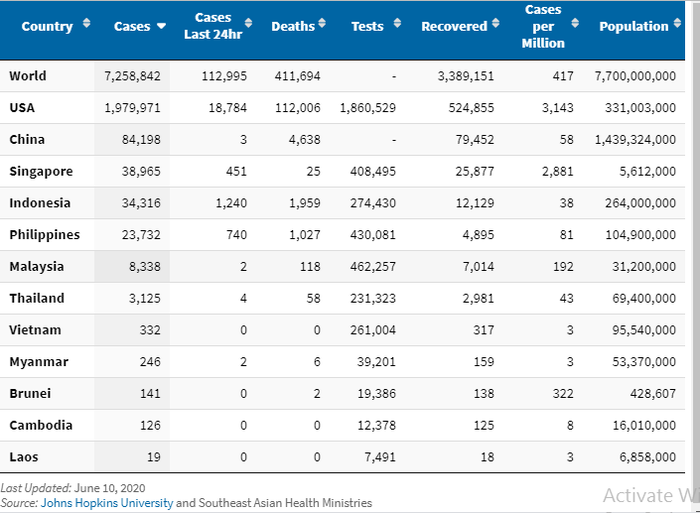Sort the Tests column using arrows
This screenshot has width=700, height=513.
pyautogui.click(x=397, y=25)
